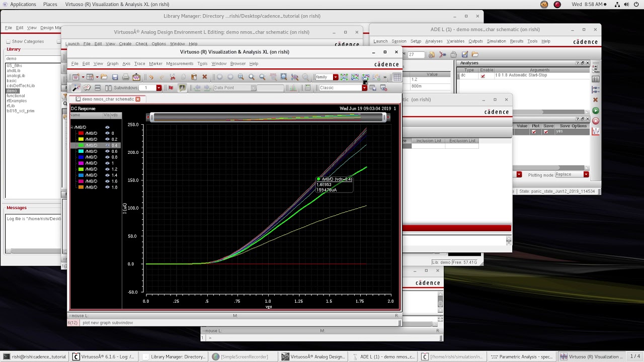Toggle visibility eye for vds 0 trace
The width and height of the screenshot is (644, 362).
pos(107,133)
